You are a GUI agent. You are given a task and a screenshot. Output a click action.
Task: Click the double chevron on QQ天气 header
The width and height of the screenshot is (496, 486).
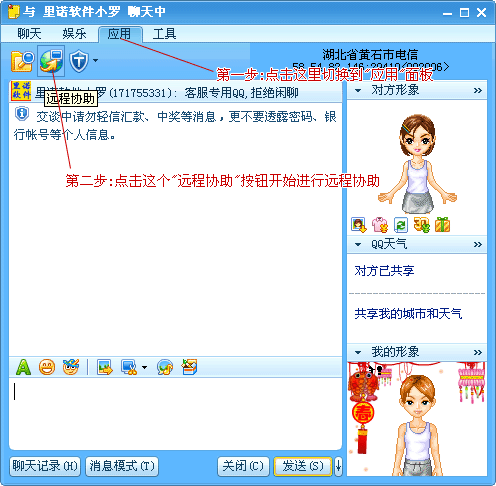[478, 245]
